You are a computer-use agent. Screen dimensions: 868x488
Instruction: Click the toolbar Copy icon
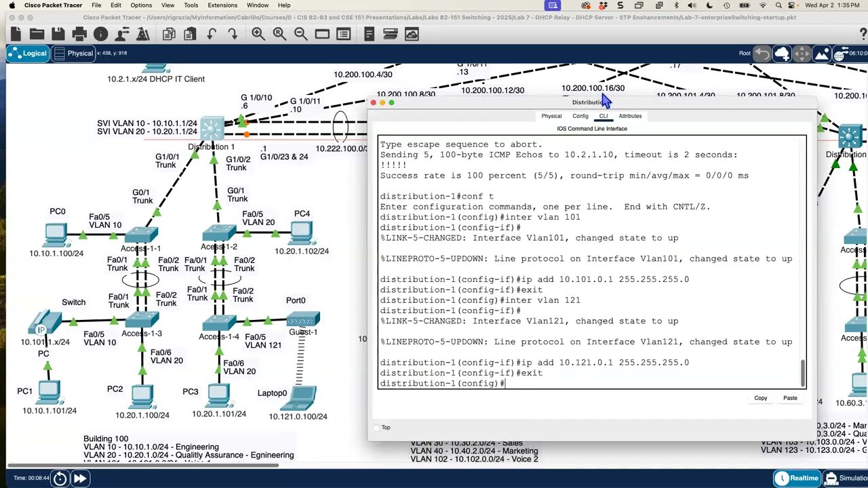click(x=169, y=33)
